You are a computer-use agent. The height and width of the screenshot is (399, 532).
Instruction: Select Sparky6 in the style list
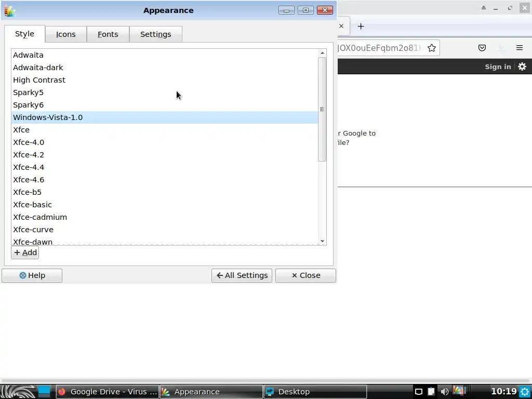point(165,105)
